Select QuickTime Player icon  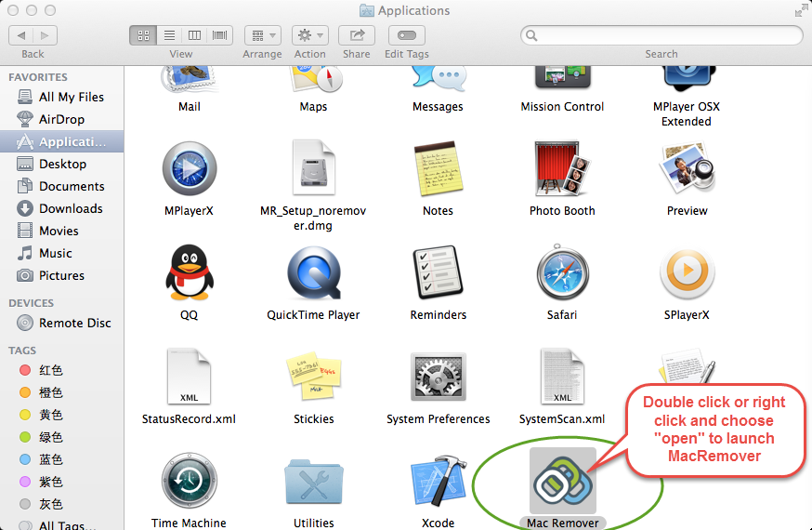[x=314, y=273]
